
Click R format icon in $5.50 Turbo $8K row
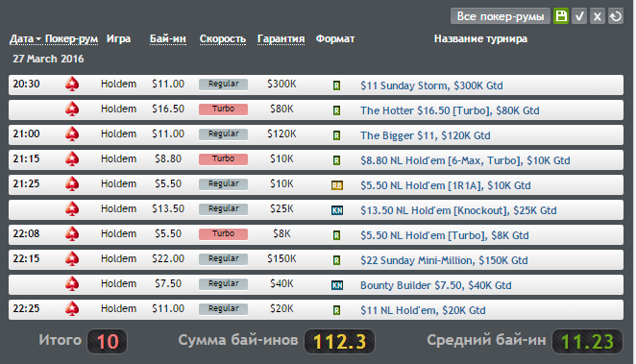(336, 235)
